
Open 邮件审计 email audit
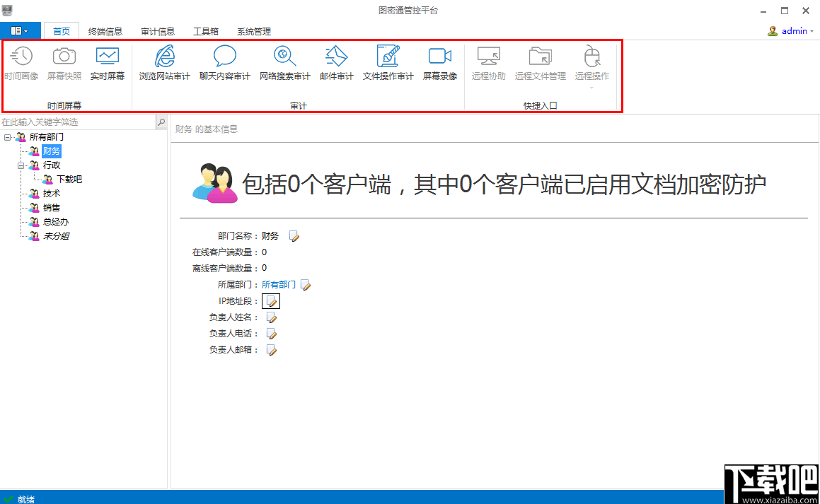point(335,64)
